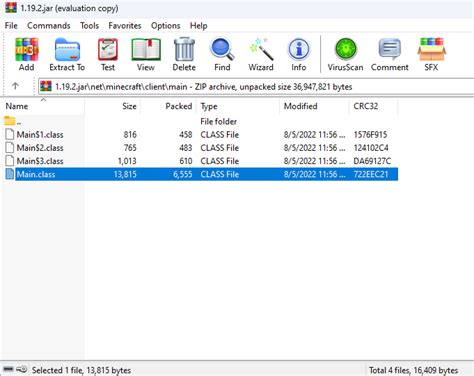This screenshot has width=474, height=376.
Task: Click CRC32 value 722EEC21
Action: coord(371,174)
